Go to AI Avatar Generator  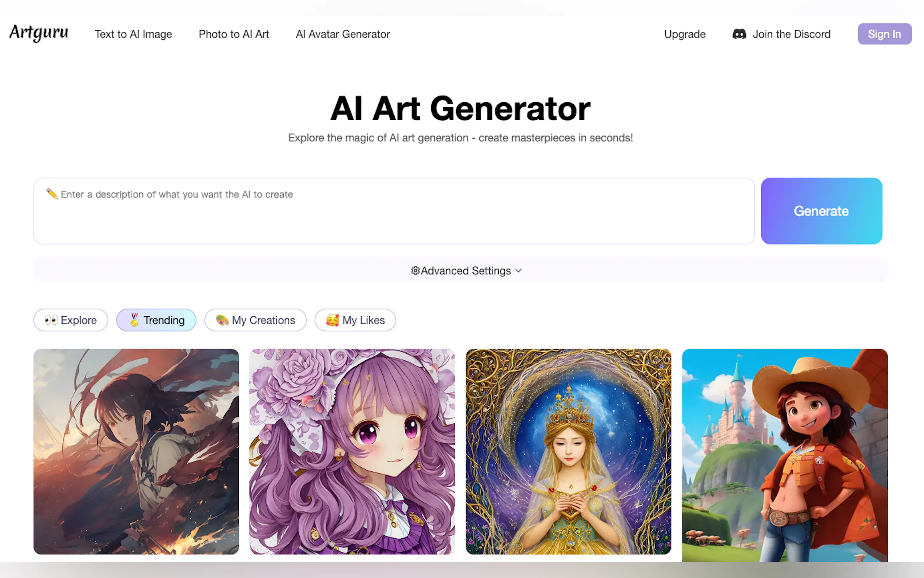tap(343, 34)
